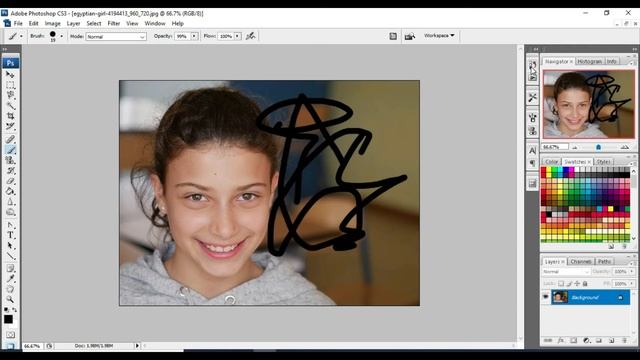Open the Character panel from dock
The height and width of the screenshot is (360, 640).
coord(532,151)
